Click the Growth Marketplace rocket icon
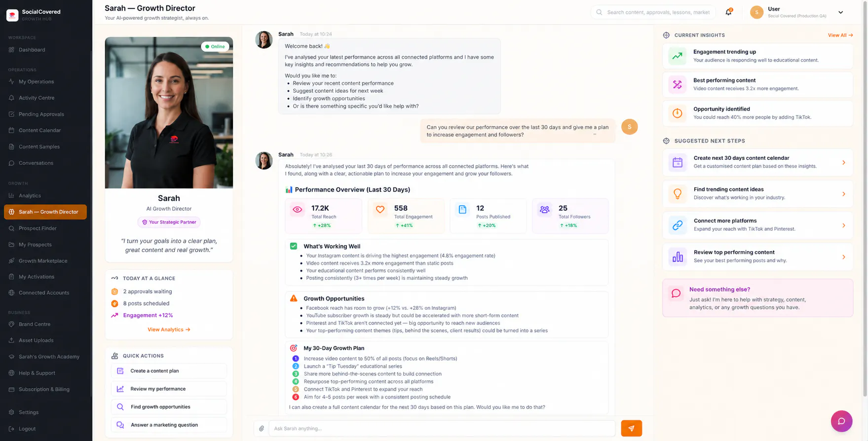The height and width of the screenshot is (441, 868). tap(11, 261)
